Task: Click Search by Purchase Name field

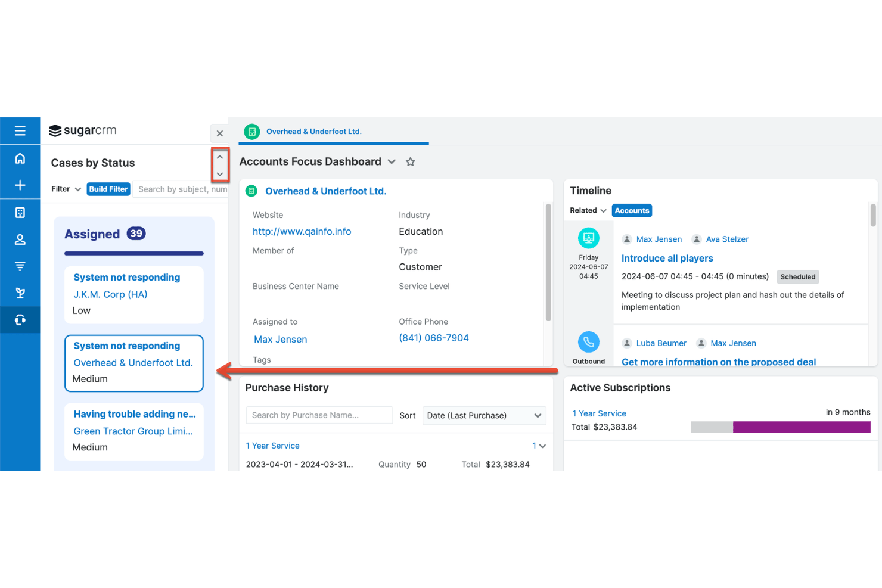Action: 319,416
